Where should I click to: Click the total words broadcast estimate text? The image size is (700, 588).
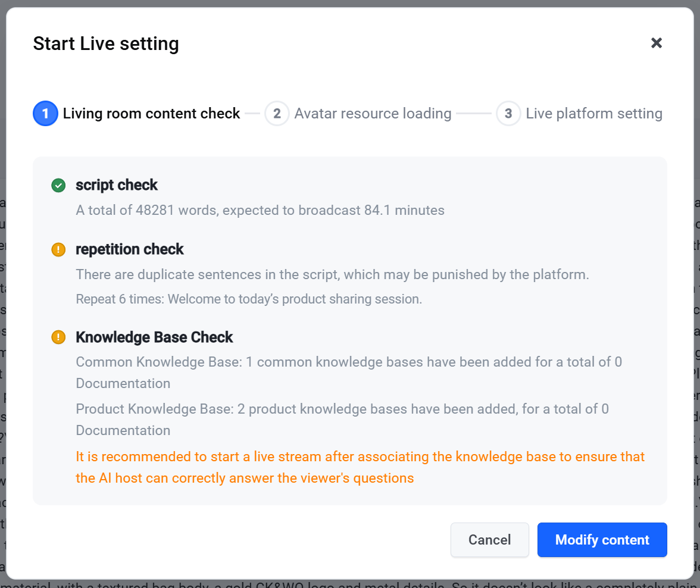[x=260, y=210]
